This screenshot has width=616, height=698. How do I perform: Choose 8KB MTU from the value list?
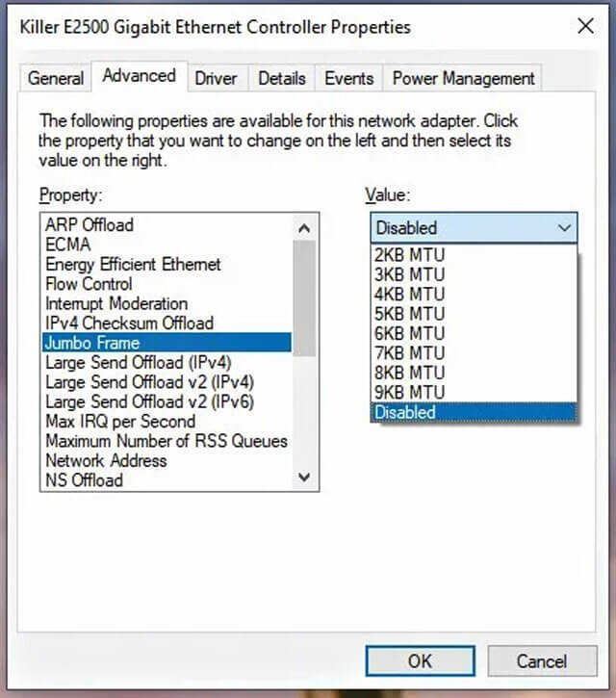pyautogui.click(x=474, y=373)
